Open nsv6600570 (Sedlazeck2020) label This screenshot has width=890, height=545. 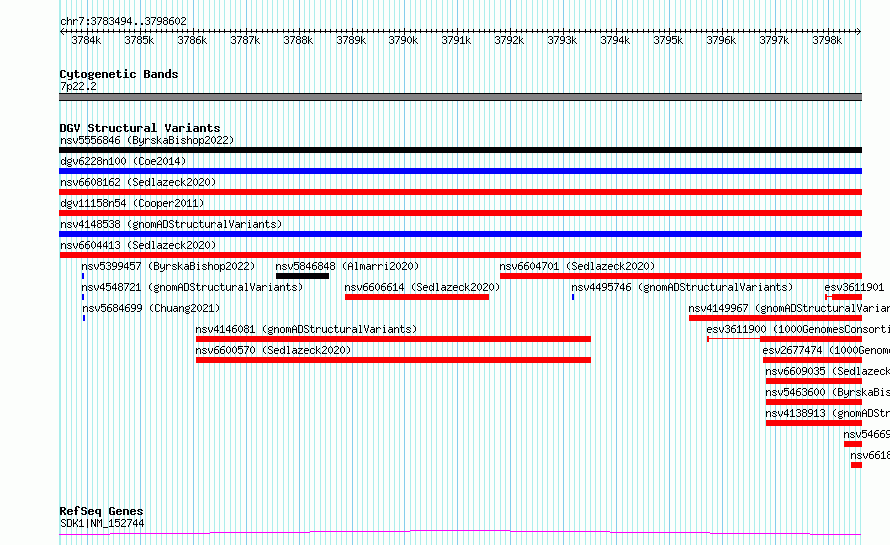(x=273, y=350)
